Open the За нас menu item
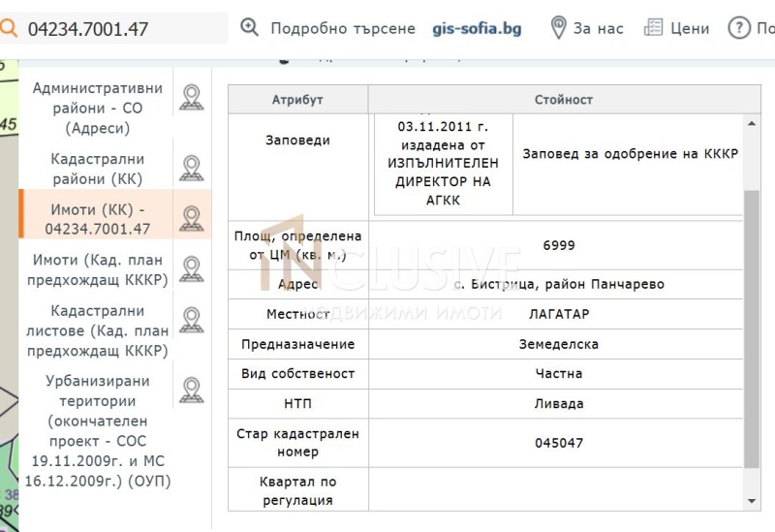The width and height of the screenshot is (775, 532). tap(598, 29)
